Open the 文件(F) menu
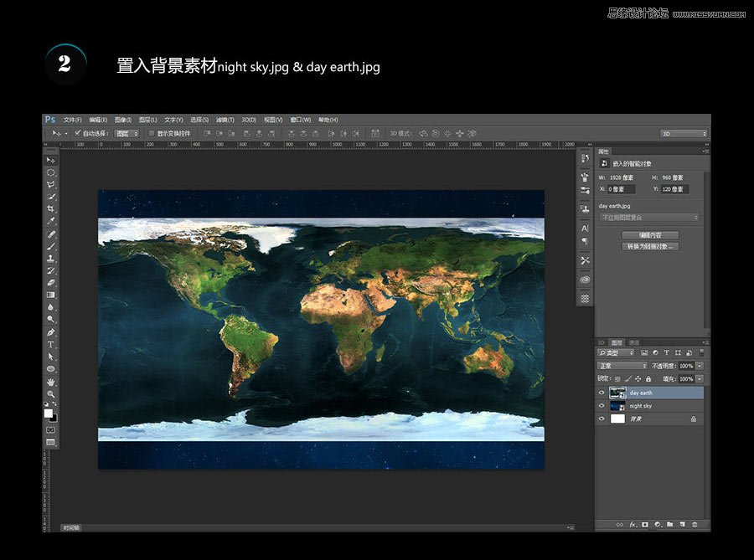Viewport: 754px width, 560px height. tap(73, 120)
